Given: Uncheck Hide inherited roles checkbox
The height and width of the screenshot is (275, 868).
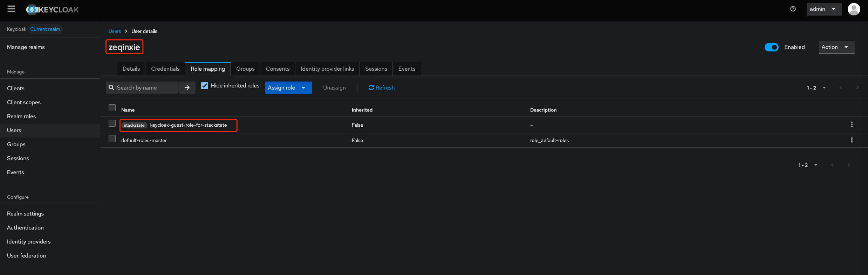Looking at the screenshot, I should click(x=205, y=86).
